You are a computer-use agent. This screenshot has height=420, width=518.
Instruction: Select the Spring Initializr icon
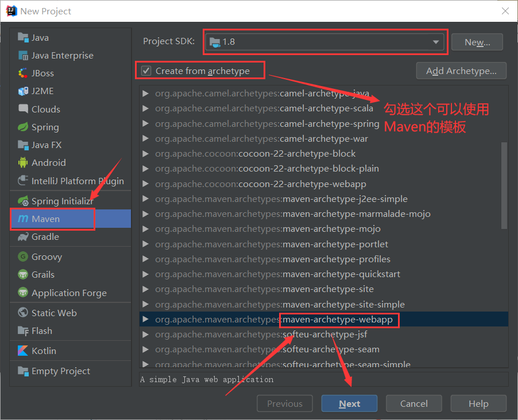[x=23, y=201]
